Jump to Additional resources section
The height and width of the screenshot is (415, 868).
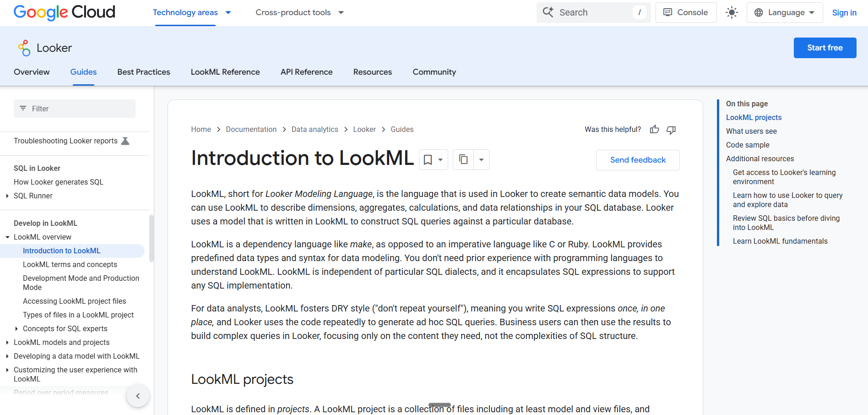pyautogui.click(x=760, y=159)
